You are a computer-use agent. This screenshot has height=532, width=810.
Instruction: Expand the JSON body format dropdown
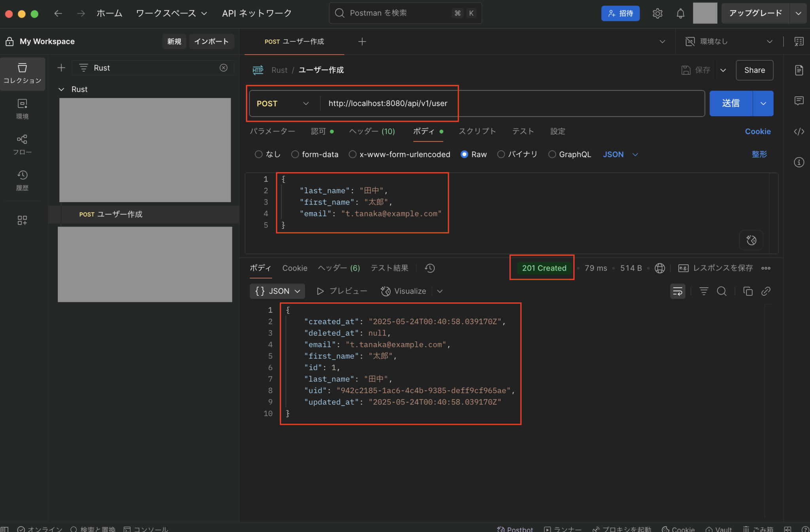point(621,154)
